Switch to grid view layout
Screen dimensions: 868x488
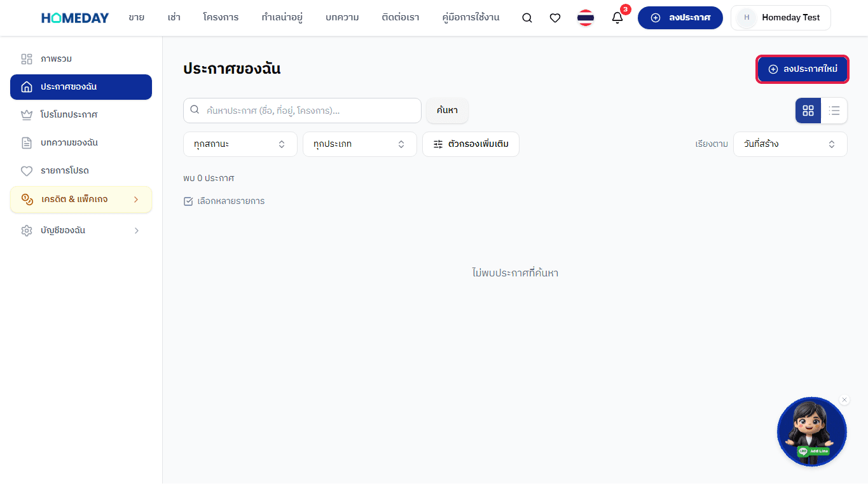808,111
